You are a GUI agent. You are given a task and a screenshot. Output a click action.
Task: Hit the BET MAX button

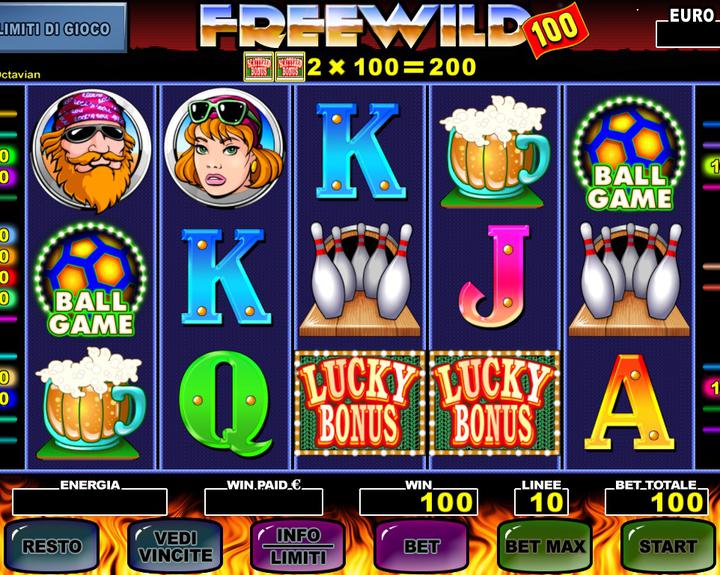[545, 546]
